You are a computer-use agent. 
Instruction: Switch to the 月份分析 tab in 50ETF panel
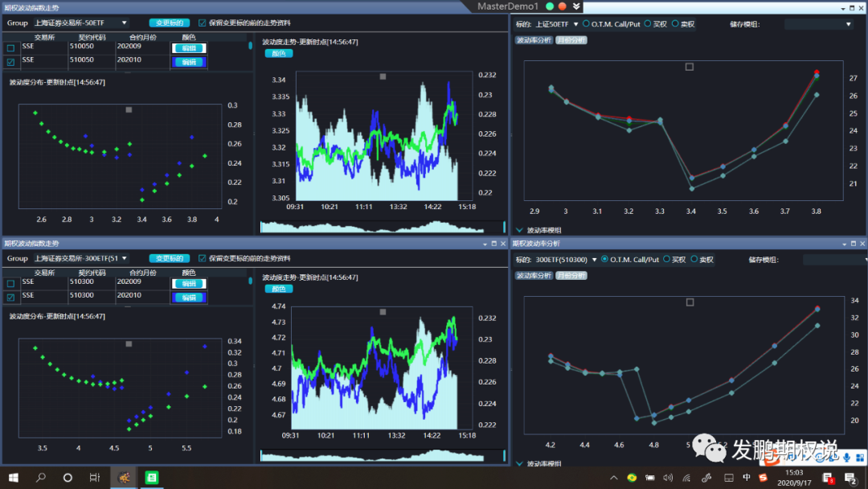tap(571, 40)
